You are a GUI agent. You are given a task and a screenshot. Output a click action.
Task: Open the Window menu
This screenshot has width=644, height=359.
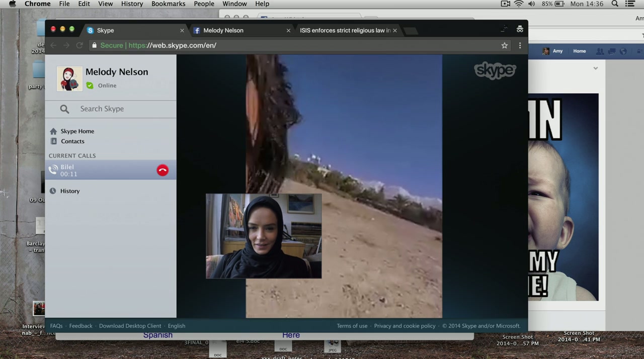point(235,4)
